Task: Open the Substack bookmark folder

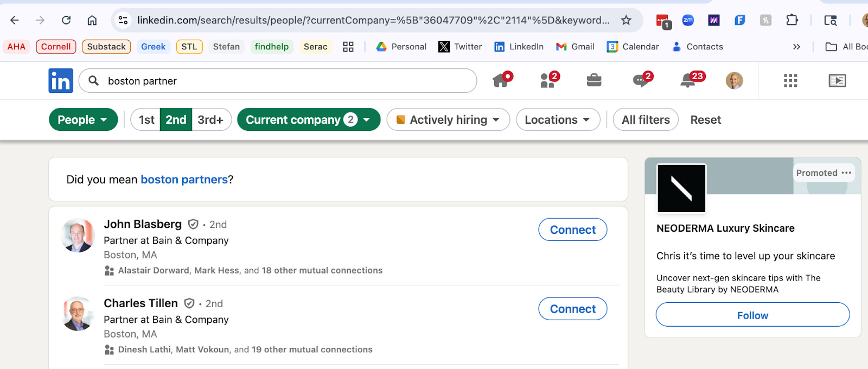Action: (x=106, y=47)
